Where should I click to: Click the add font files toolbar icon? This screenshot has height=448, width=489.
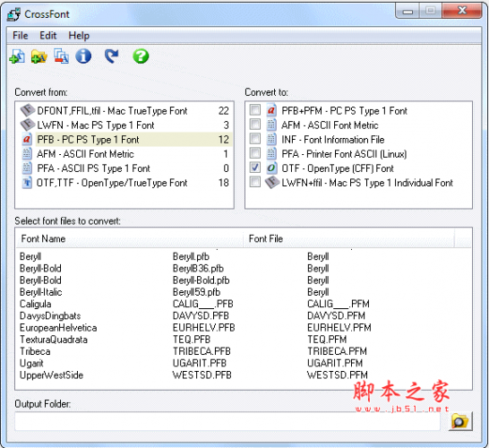pyautogui.click(x=17, y=56)
